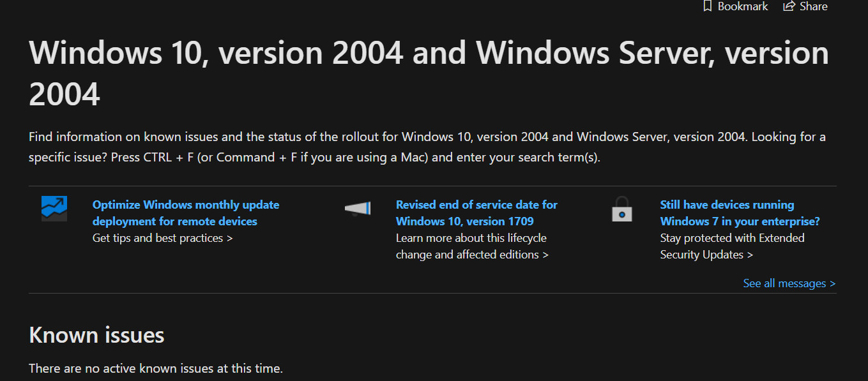Select the 'Known issues' section heading
Viewport: 868px width, 381px height.
pyautogui.click(x=96, y=334)
